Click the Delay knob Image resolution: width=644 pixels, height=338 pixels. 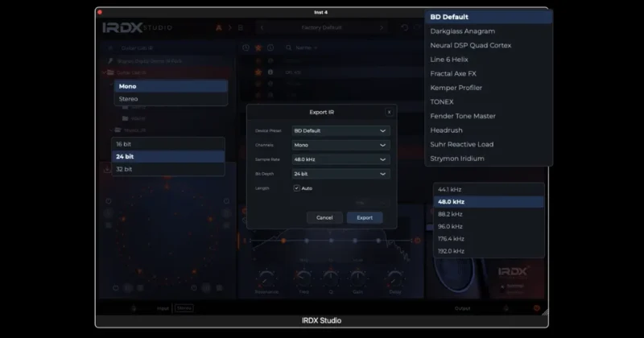coord(395,279)
